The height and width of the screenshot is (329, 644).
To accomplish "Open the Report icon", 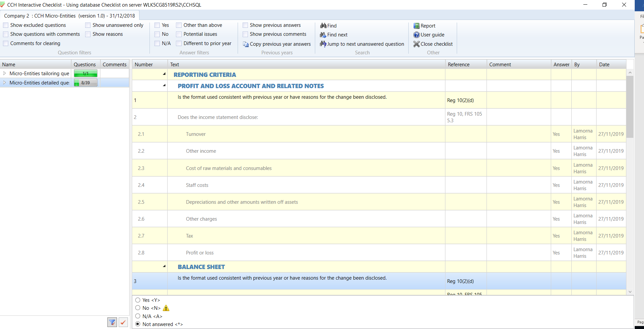I will [x=417, y=26].
